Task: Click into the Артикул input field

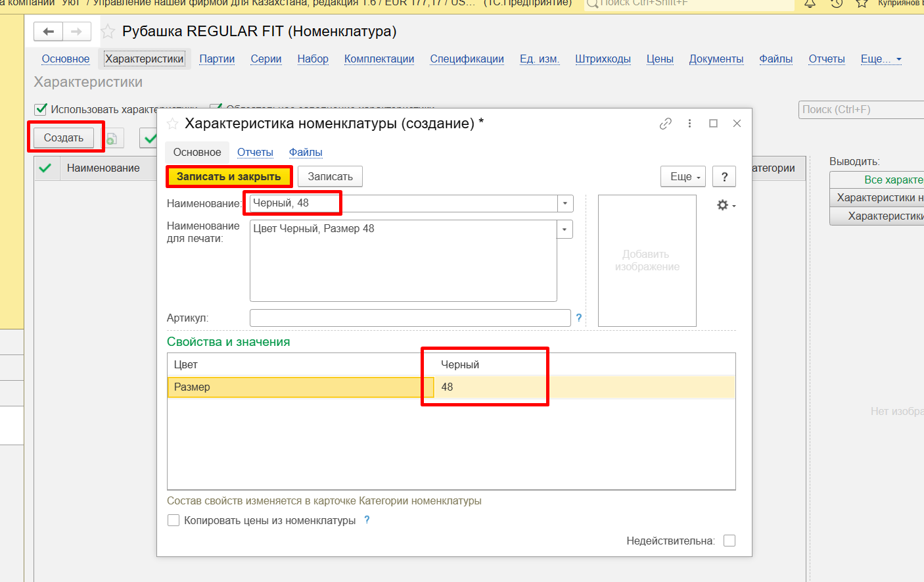Action: point(409,318)
